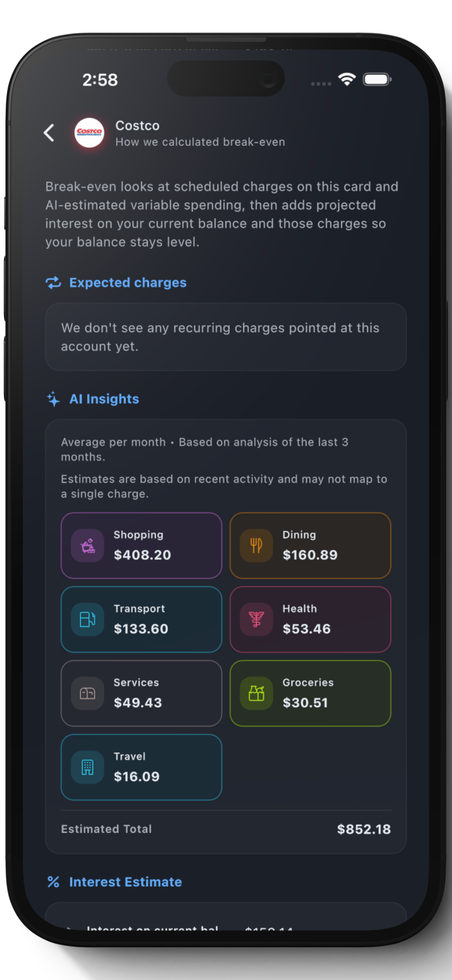Click the Transport fuel pump icon
This screenshot has height=980, width=452.
[88, 620]
